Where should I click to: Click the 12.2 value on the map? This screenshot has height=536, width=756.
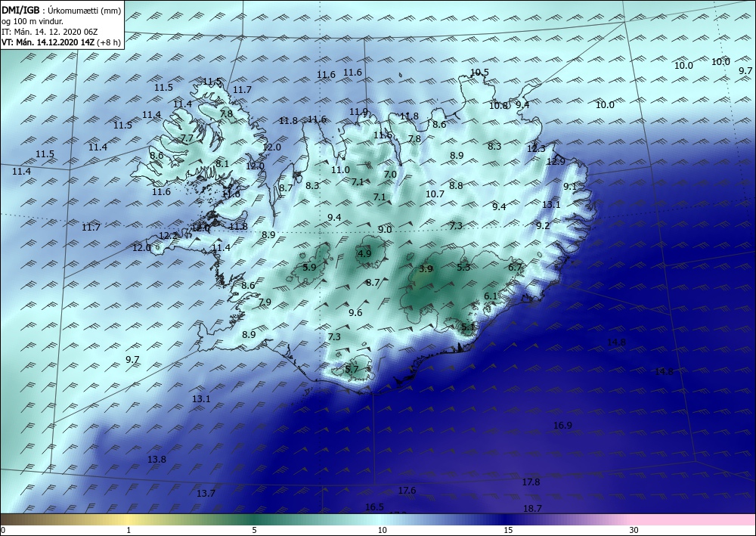pos(168,236)
